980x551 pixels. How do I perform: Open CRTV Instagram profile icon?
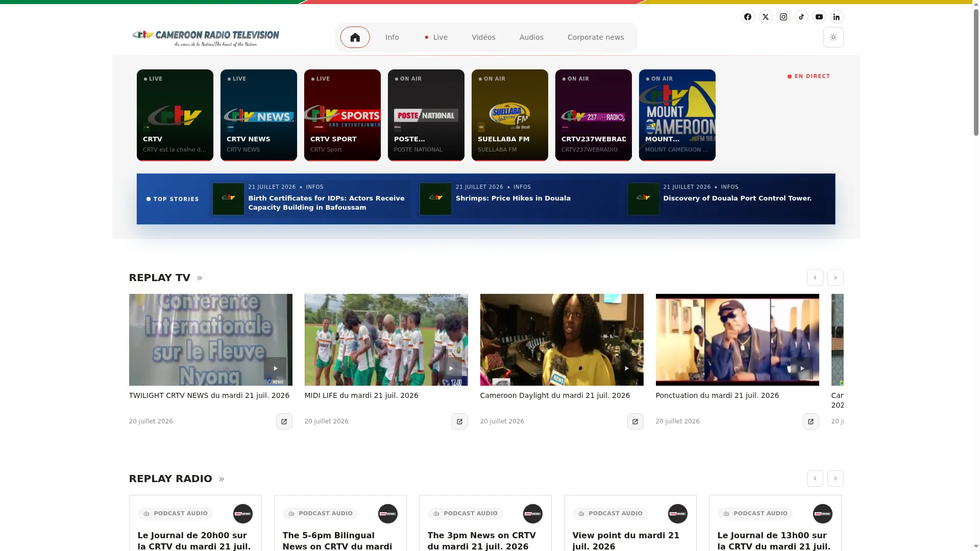pos(783,17)
